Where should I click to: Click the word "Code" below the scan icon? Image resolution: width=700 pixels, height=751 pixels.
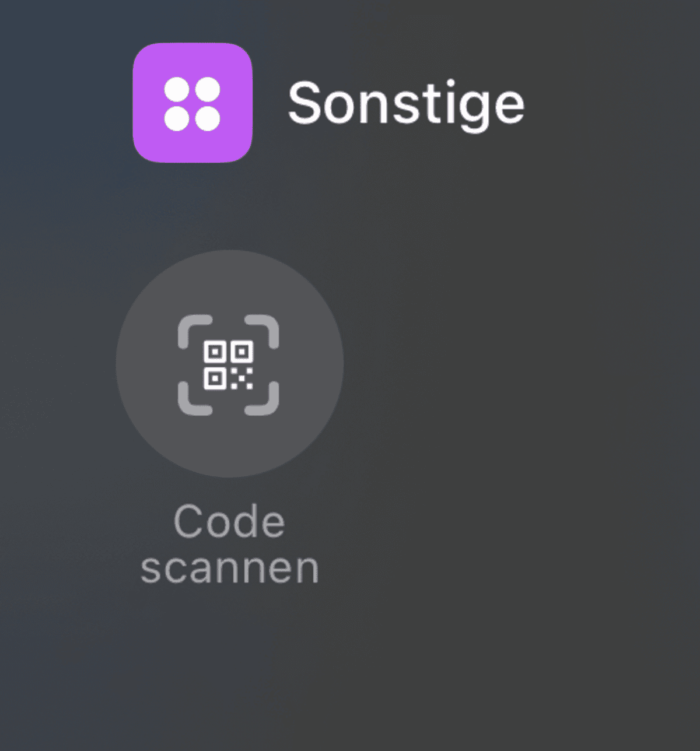pos(229,521)
